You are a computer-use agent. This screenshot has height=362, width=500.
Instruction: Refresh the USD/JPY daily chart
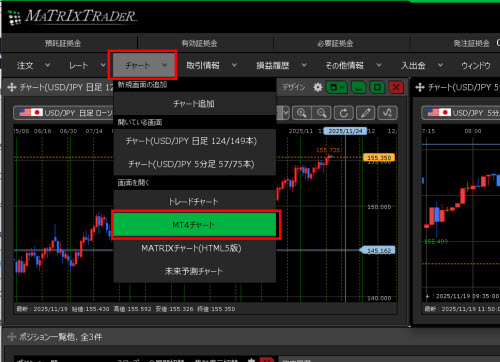tap(343, 113)
